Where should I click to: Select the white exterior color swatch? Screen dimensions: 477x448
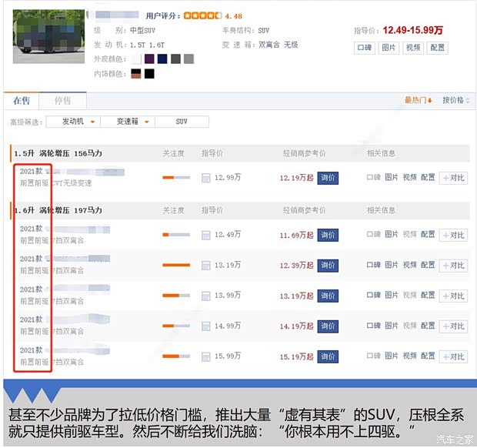[x=136, y=59]
